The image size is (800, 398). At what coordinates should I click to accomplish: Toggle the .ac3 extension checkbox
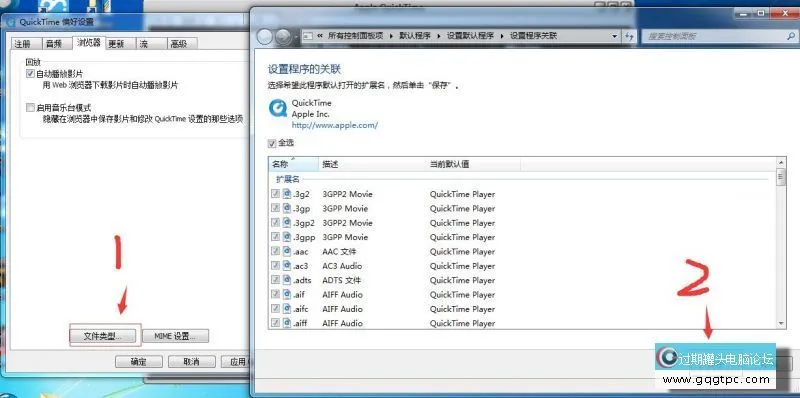tap(275, 265)
